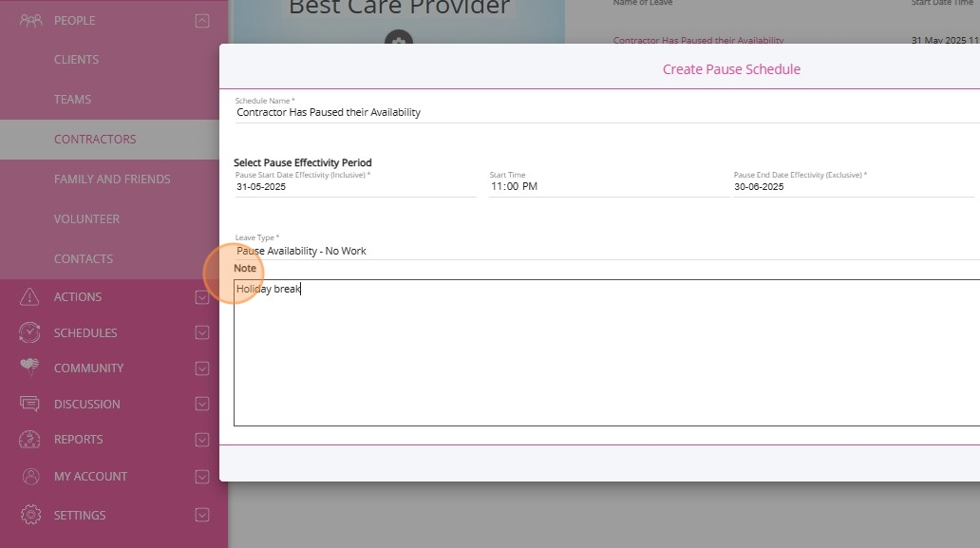Screen dimensions: 980x548
Task: Open the PEOPLE sidebar label
Action: point(74,21)
